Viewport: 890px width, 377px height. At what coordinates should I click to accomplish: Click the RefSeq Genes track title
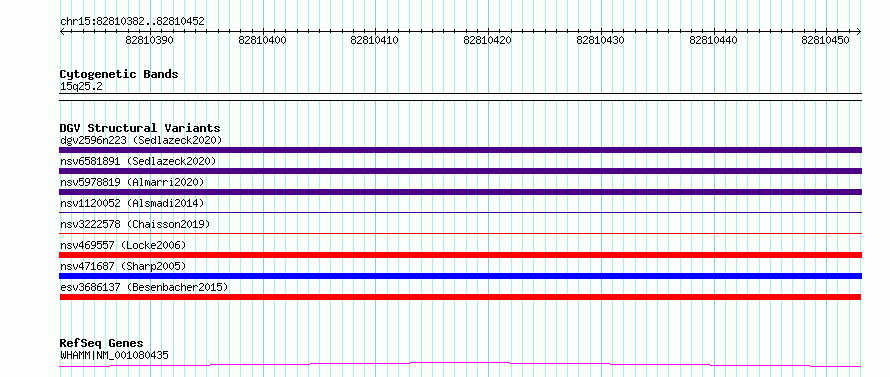click(x=101, y=343)
